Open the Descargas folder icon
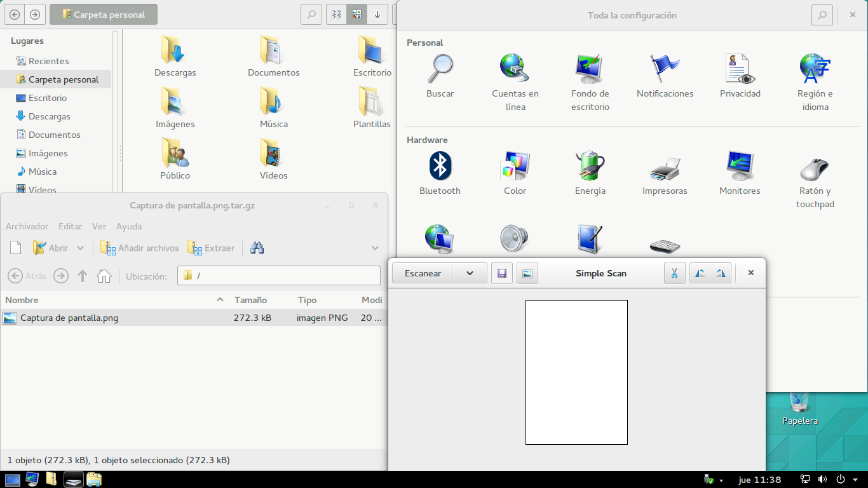Viewport: 868px width, 488px height. [x=175, y=56]
